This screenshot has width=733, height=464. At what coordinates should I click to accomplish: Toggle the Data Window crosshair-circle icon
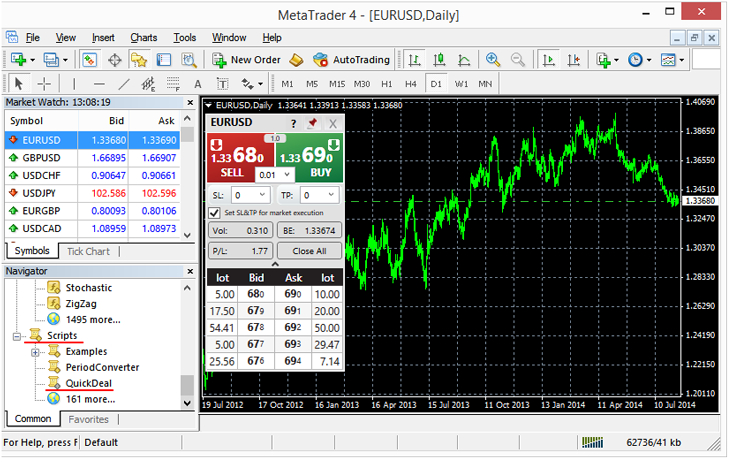point(115,60)
